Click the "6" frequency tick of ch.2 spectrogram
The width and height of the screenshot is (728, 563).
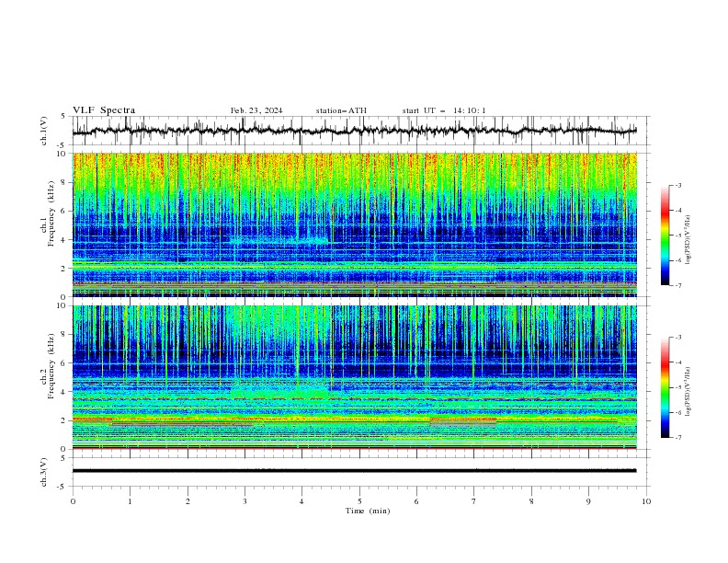tap(63, 363)
